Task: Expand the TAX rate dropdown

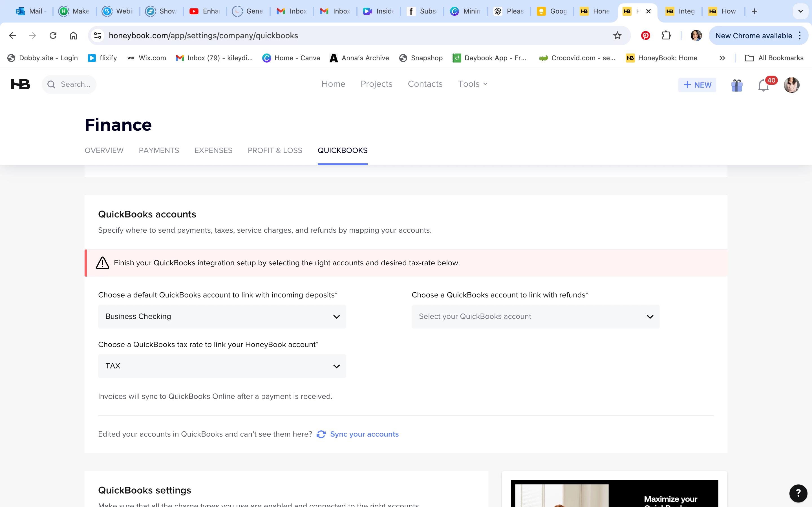Action: coord(222,366)
